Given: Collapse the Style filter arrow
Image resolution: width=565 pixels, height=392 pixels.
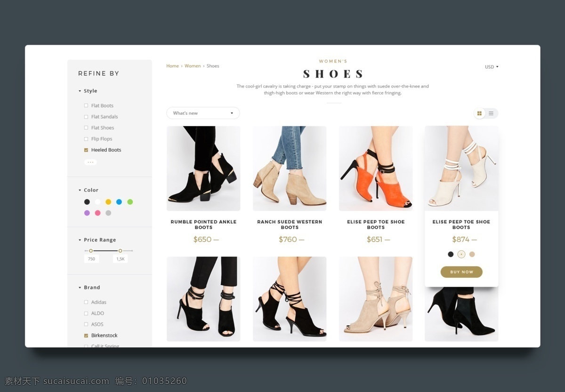Looking at the screenshot, I should pos(80,91).
